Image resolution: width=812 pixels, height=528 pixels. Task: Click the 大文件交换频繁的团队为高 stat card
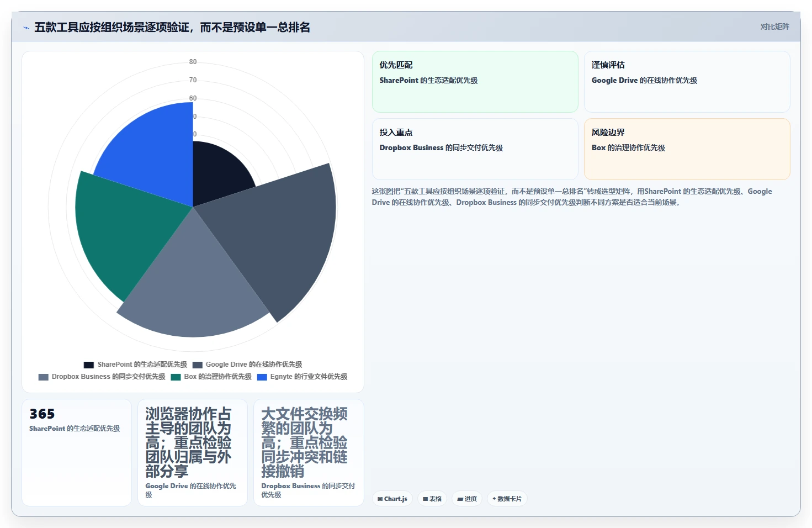309,452
